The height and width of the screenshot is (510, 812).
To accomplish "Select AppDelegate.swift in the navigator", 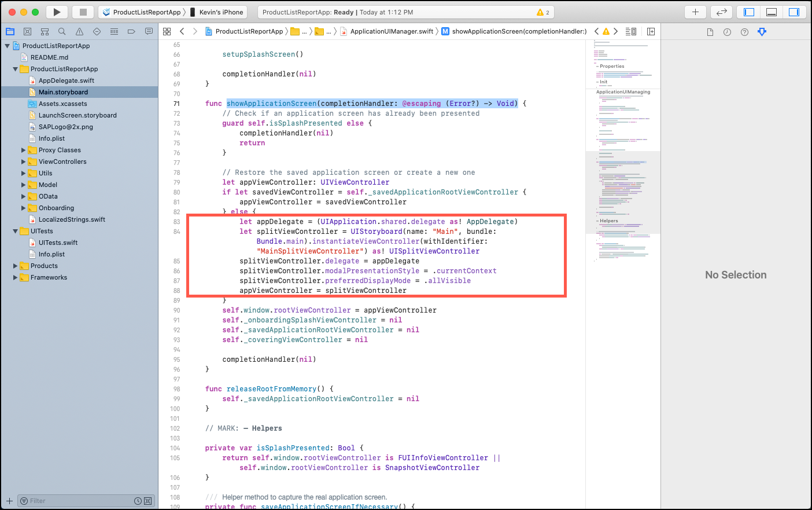I will (x=66, y=80).
